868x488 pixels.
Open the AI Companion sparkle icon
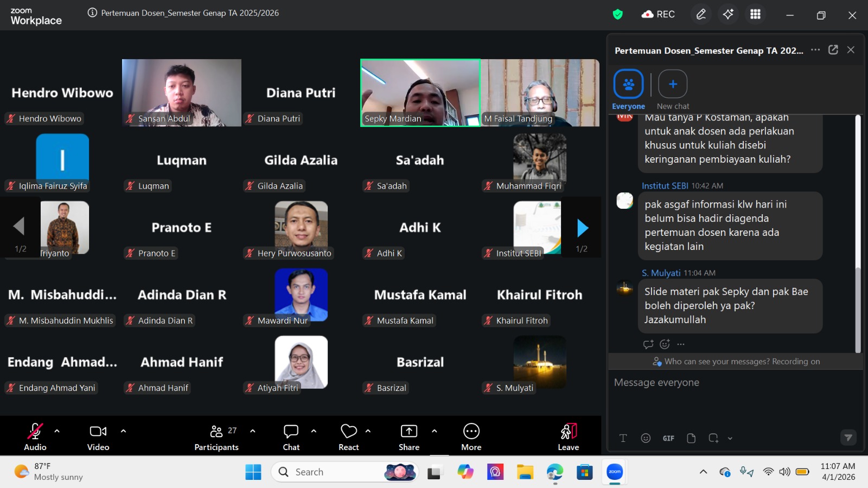[728, 14]
